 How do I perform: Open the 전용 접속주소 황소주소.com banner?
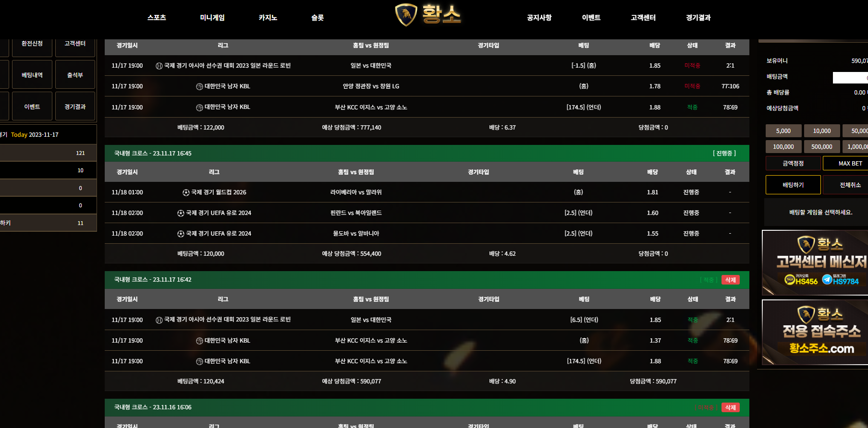point(815,333)
